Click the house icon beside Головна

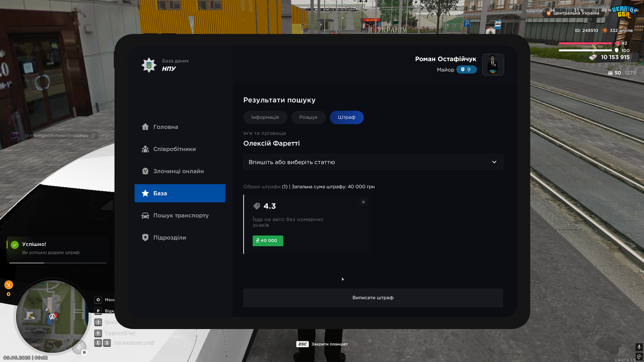[x=145, y=127]
